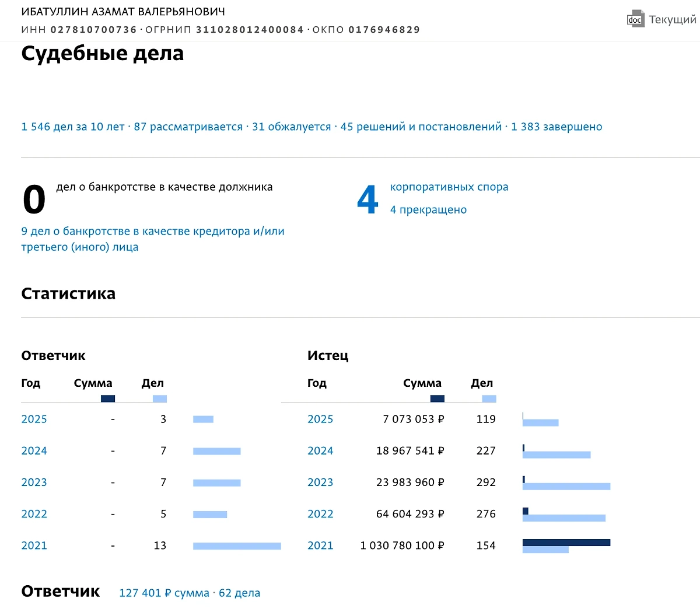Select year 2024 in Истец table
Screen dimensions: 700x612
320,450
